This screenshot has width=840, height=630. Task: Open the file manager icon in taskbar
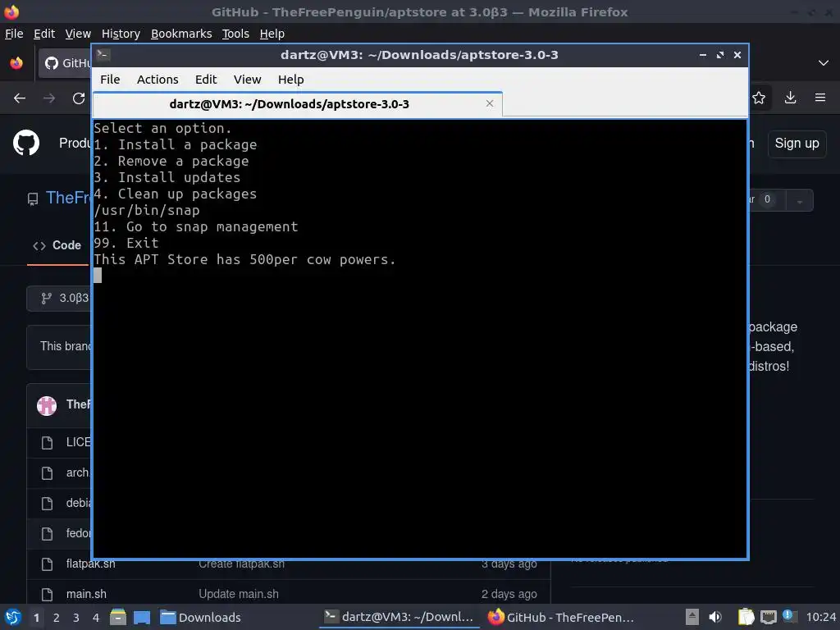pos(118,617)
